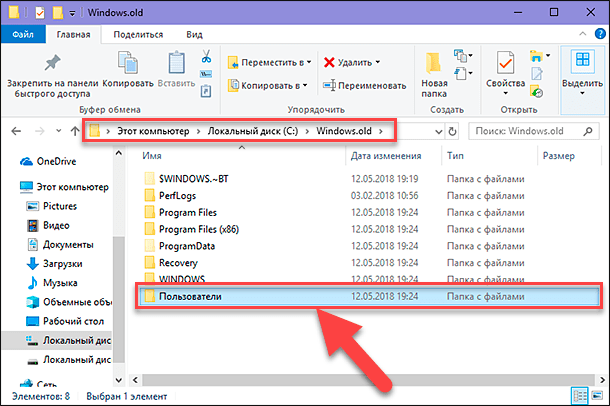Screen dimensions: 610x406
Task: Select the Program Files (x86) folder
Action: pos(191,229)
